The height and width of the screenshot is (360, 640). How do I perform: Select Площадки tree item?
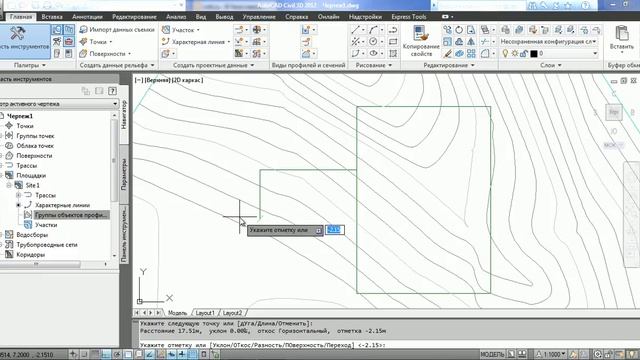31,176
